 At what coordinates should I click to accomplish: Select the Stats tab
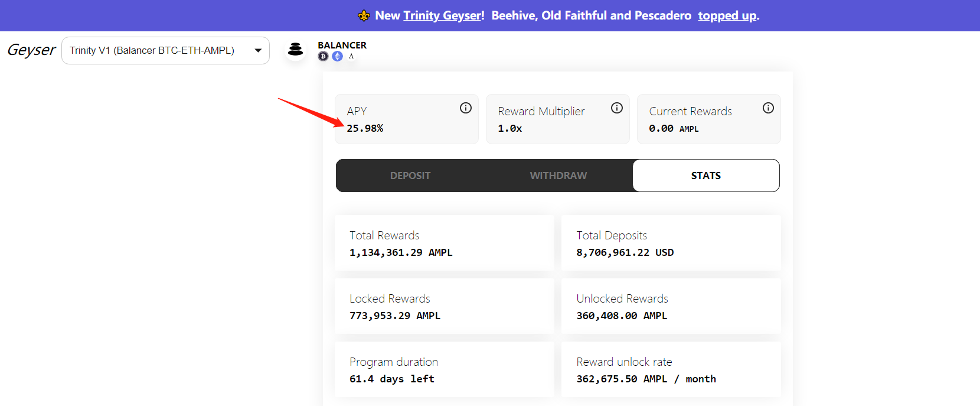point(706,176)
